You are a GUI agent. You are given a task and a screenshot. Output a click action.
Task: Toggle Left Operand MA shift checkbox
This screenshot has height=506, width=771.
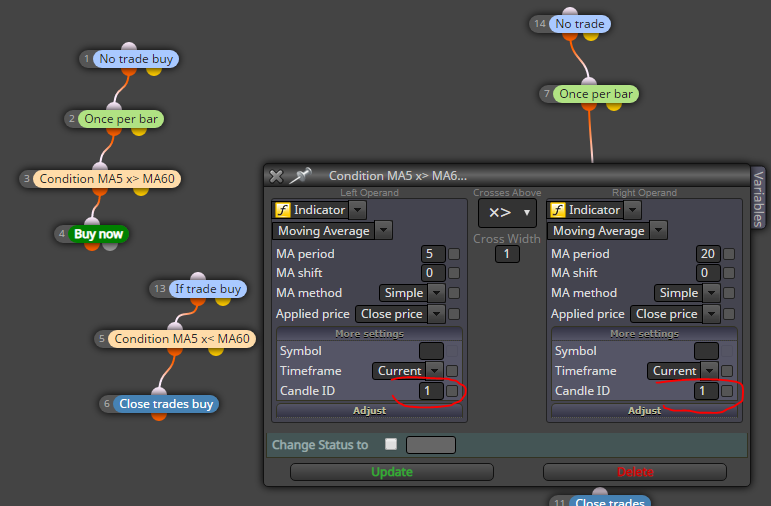pos(454,272)
